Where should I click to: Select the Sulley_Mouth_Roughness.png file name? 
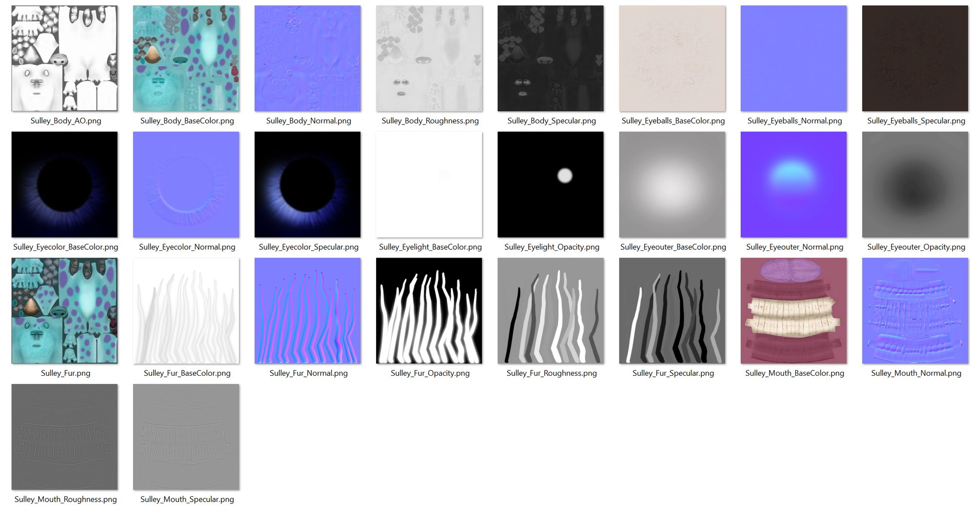click(66, 499)
